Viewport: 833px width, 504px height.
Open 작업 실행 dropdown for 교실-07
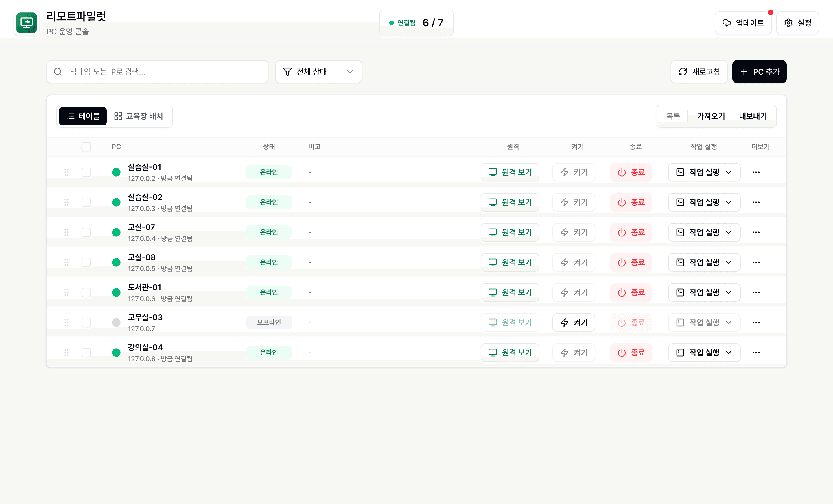click(704, 232)
